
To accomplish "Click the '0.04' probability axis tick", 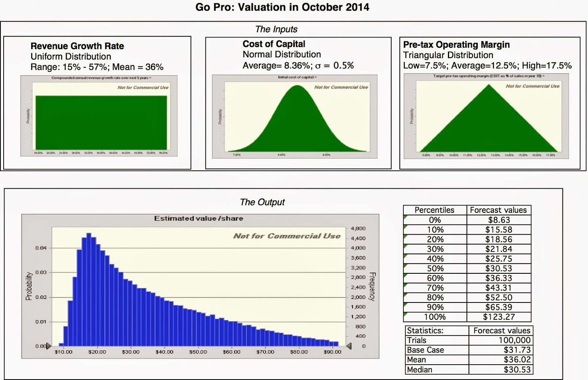I will [40, 248].
